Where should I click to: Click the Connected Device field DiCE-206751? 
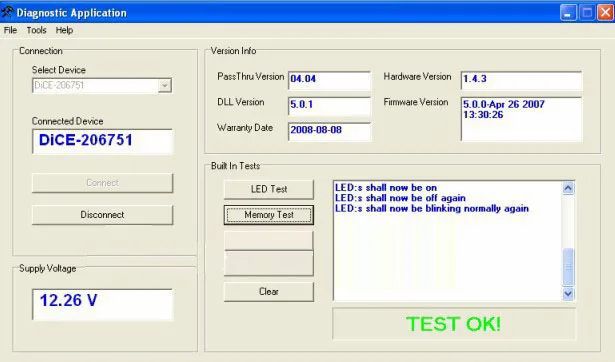point(102,141)
